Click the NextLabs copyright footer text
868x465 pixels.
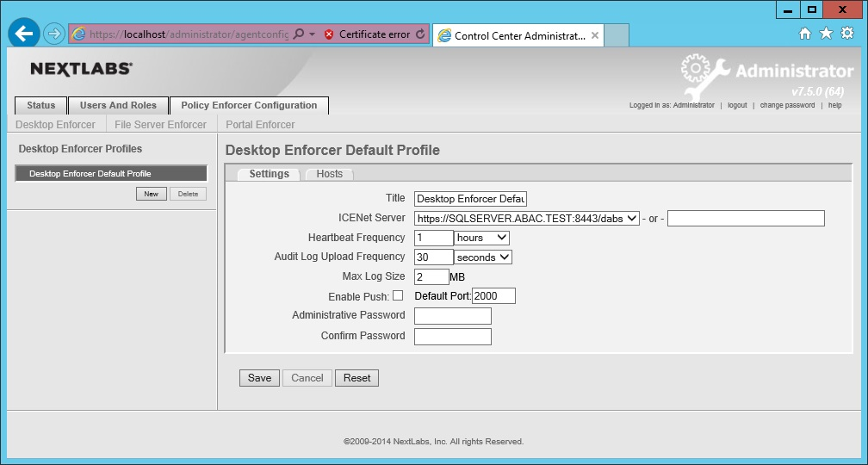[x=433, y=442]
